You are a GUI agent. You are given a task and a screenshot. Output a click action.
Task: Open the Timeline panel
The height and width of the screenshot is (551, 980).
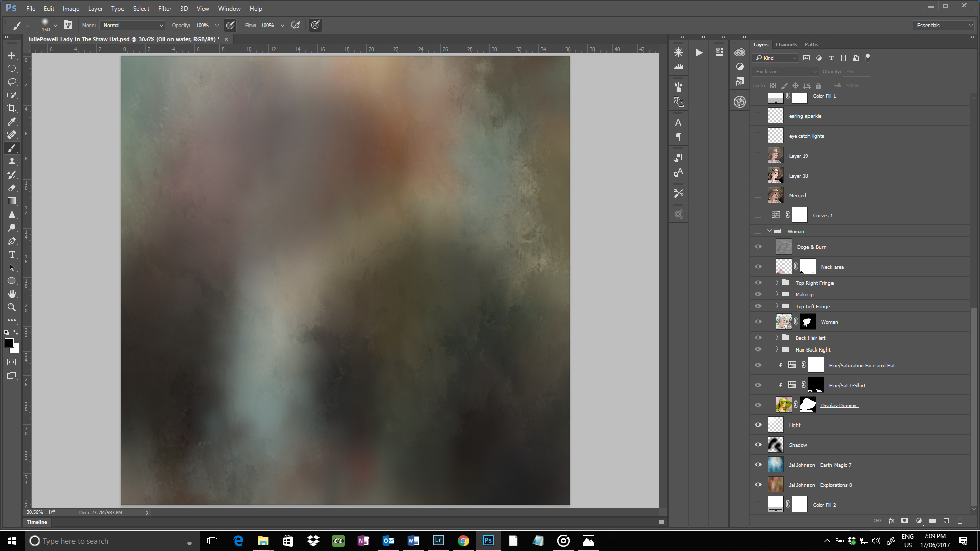pos(37,522)
